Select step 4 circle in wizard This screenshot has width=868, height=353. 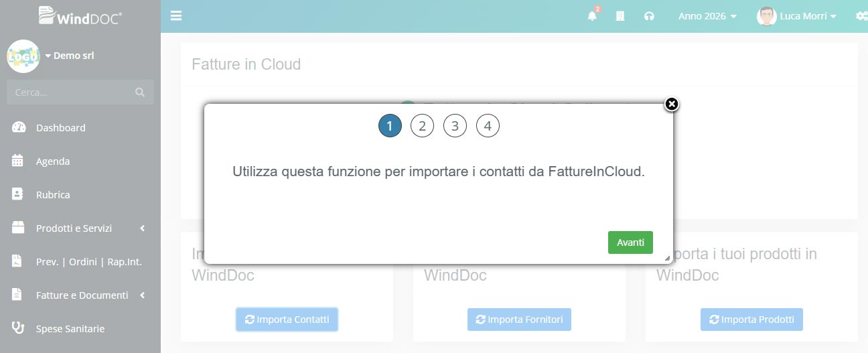click(488, 126)
